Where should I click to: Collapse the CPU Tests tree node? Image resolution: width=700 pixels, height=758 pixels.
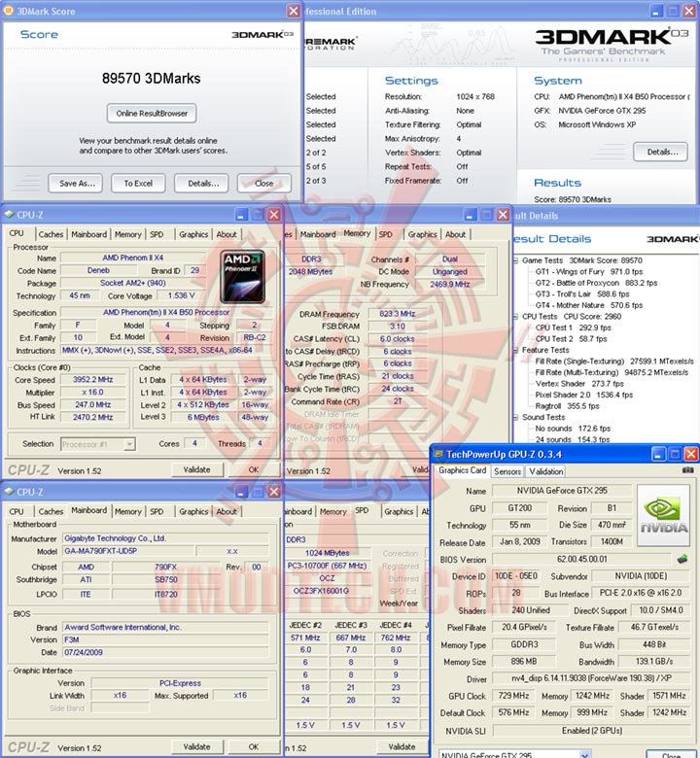(515, 317)
